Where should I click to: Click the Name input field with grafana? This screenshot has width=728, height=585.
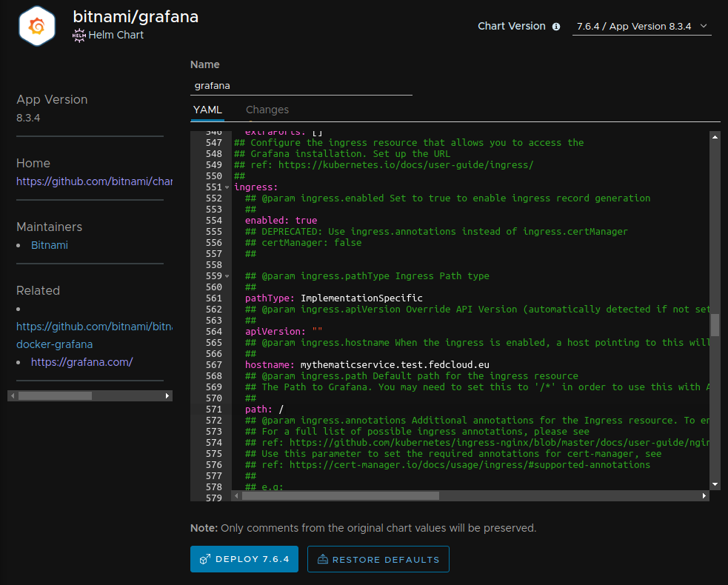[301, 86]
